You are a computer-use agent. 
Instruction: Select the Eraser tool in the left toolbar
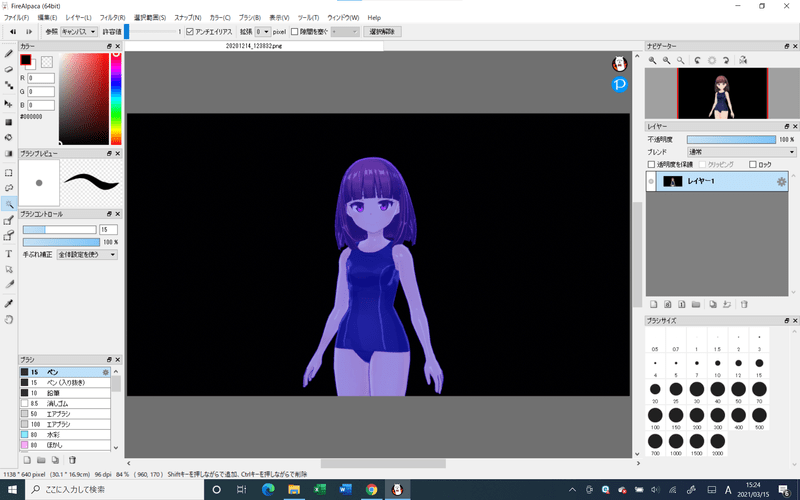(x=9, y=69)
